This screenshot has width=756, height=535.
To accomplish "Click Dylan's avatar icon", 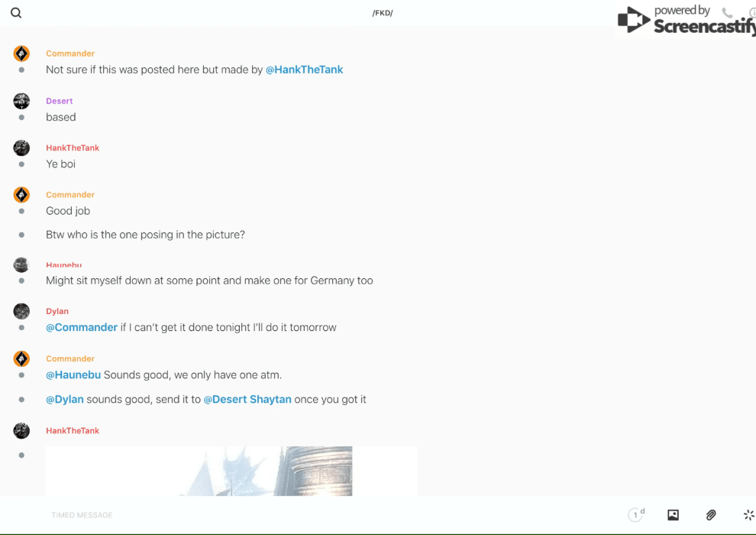I will coord(21,311).
